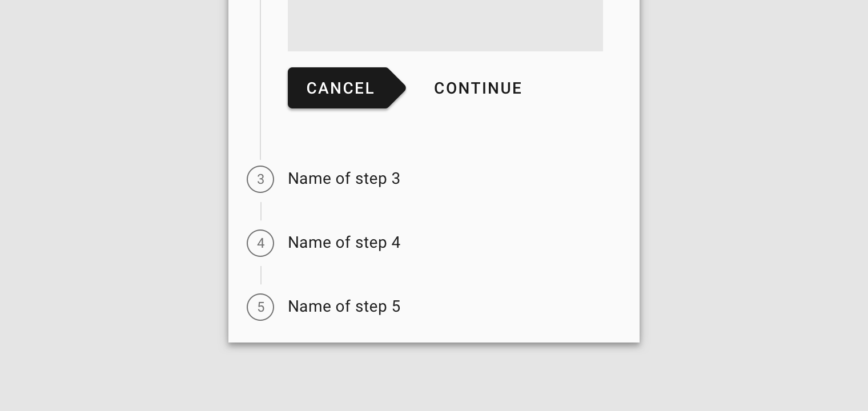Click the numbered badge showing 5

[260, 307]
